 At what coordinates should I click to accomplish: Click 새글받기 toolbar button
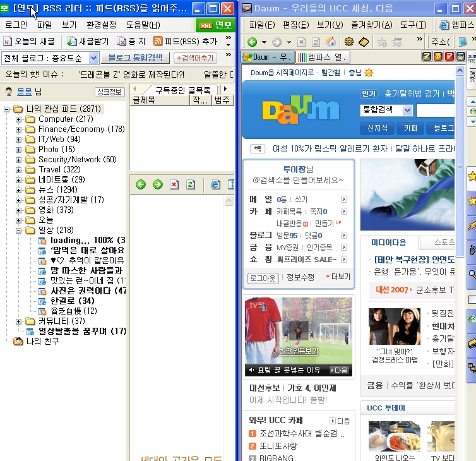tap(88, 41)
